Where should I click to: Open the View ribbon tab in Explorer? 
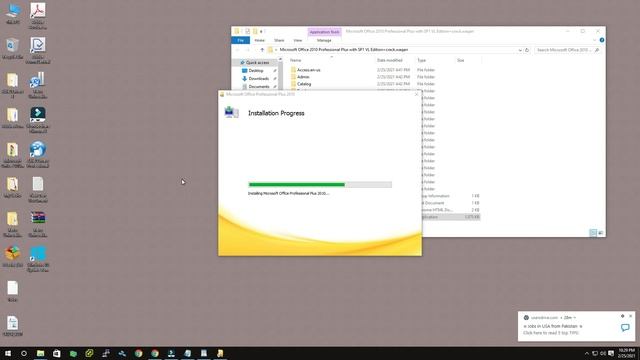[x=298, y=40]
